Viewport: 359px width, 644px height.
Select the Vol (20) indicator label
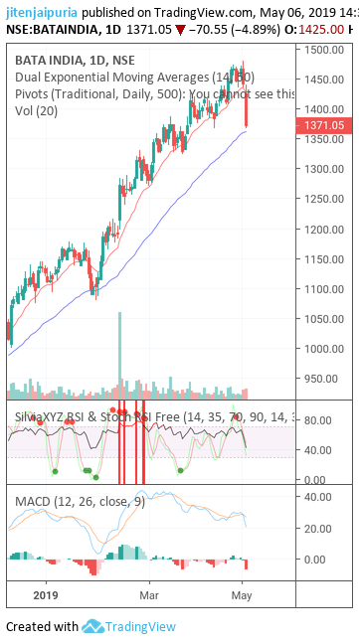(x=36, y=111)
